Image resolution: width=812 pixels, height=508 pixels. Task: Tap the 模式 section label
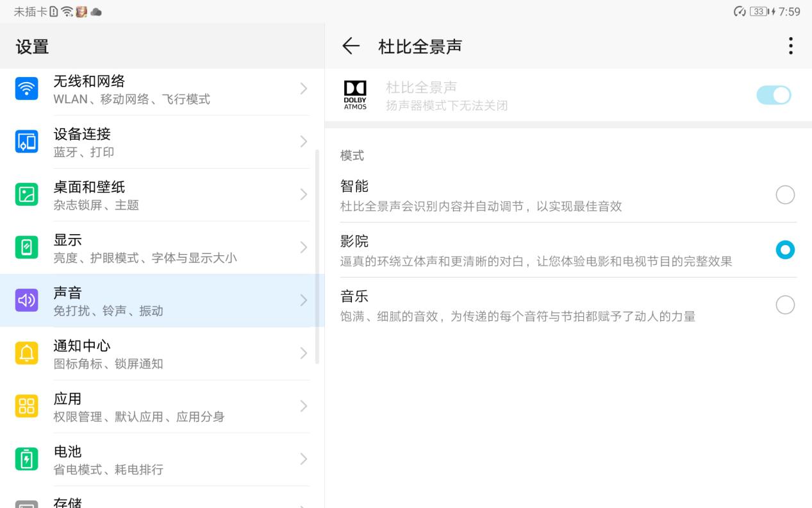pos(352,155)
